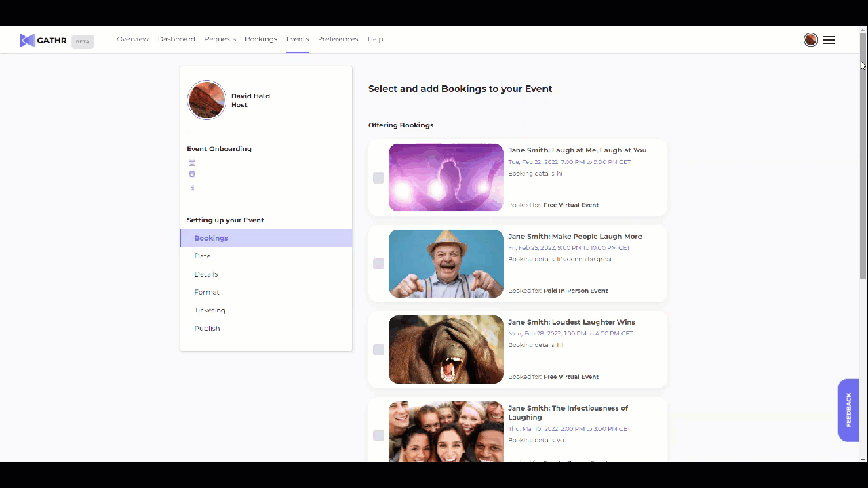Check the Make People Laugh More booking
The width and height of the screenshot is (868, 488).
pyautogui.click(x=378, y=264)
